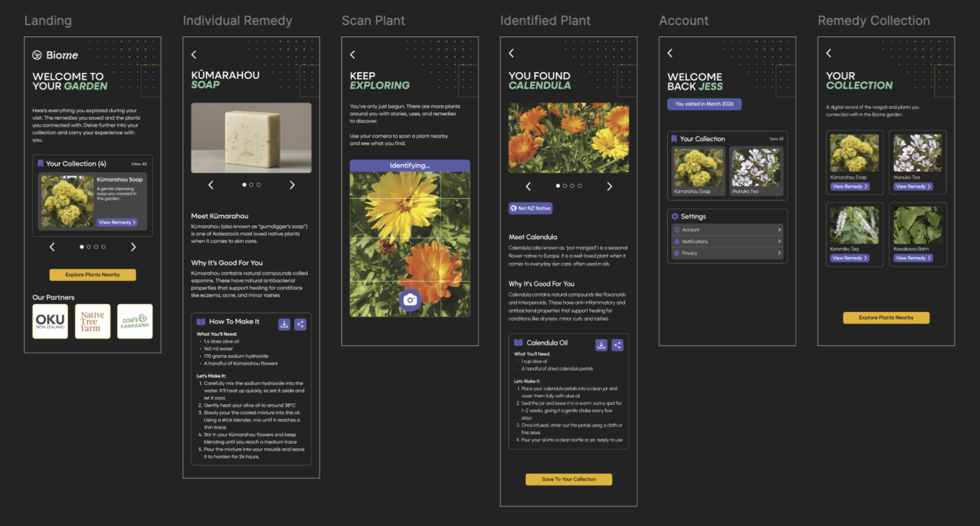Show previous collection item on Landing carousel

click(x=52, y=247)
